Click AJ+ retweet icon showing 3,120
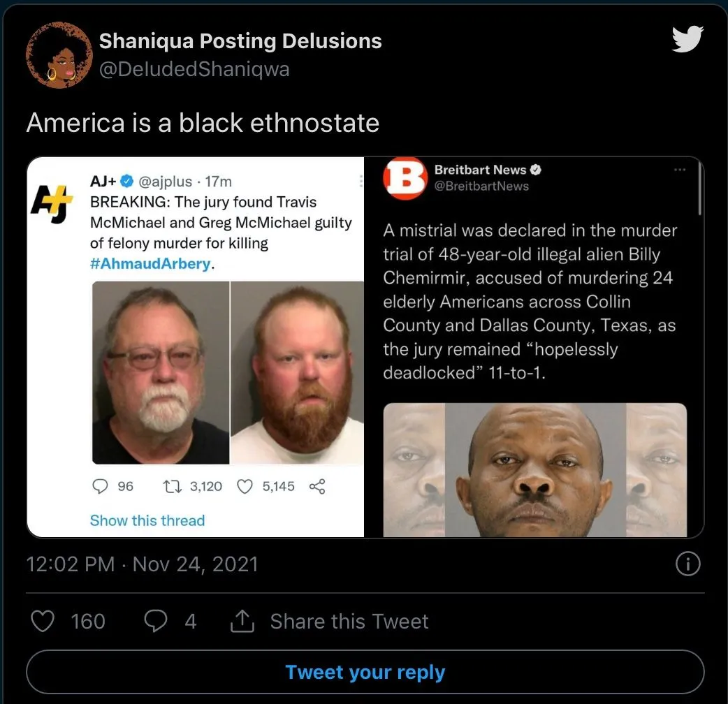This screenshot has width=728, height=704. pyautogui.click(x=172, y=486)
